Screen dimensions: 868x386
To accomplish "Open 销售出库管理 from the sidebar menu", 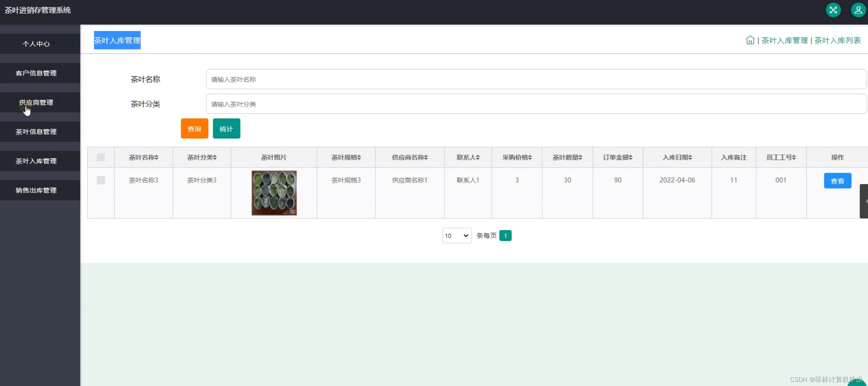I will click(x=37, y=190).
